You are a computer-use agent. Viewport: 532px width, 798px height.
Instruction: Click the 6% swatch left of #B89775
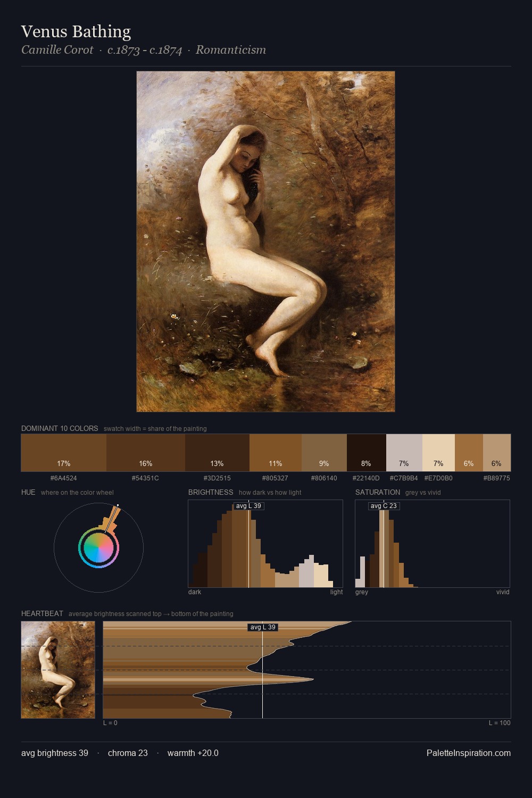pyautogui.click(x=469, y=453)
